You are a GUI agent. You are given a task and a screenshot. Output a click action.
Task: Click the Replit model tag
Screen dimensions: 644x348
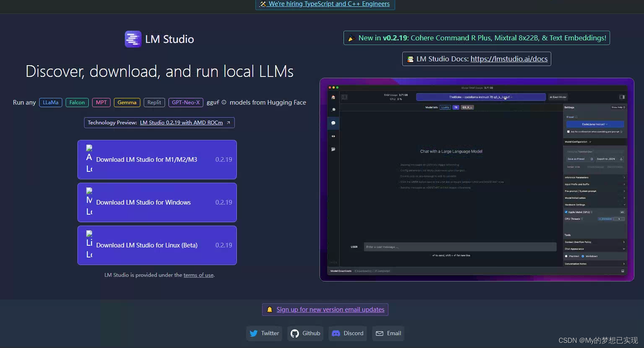coord(154,102)
